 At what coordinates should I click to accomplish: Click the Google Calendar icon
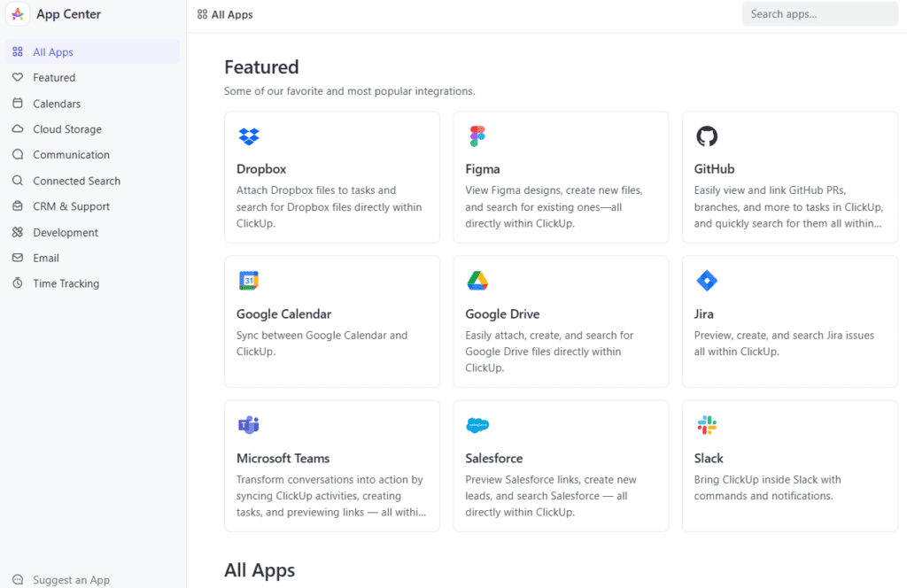(249, 281)
